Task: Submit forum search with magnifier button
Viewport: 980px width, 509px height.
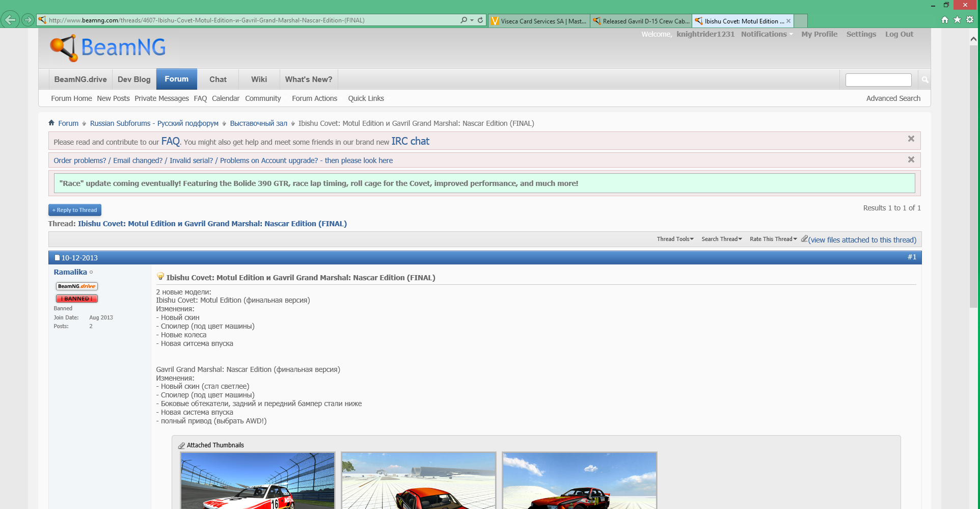Action: [x=924, y=80]
